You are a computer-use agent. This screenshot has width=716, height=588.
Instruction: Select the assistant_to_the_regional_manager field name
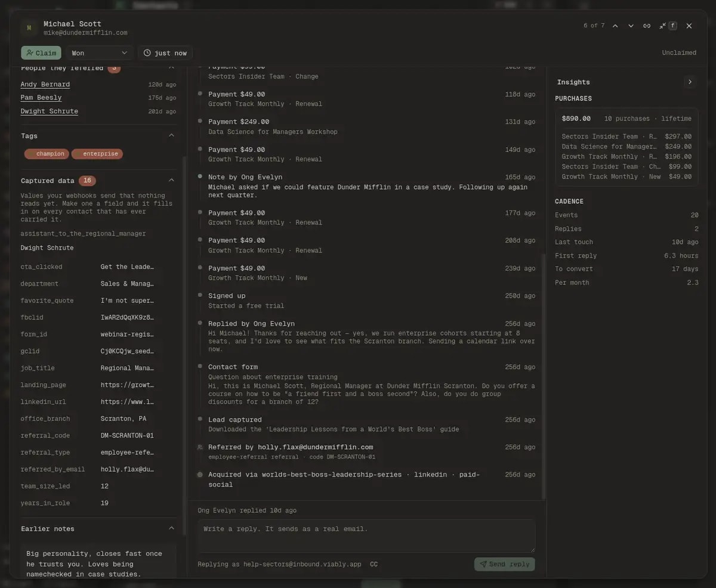[x=83, y=234]
